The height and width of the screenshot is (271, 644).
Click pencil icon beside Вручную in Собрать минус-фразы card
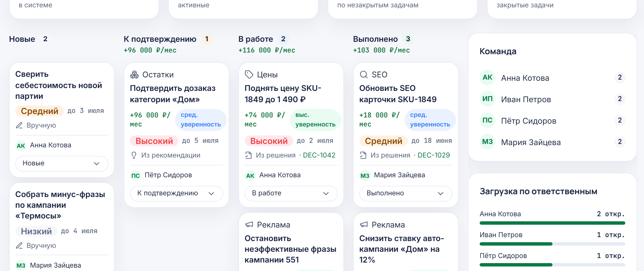(19, 246)
